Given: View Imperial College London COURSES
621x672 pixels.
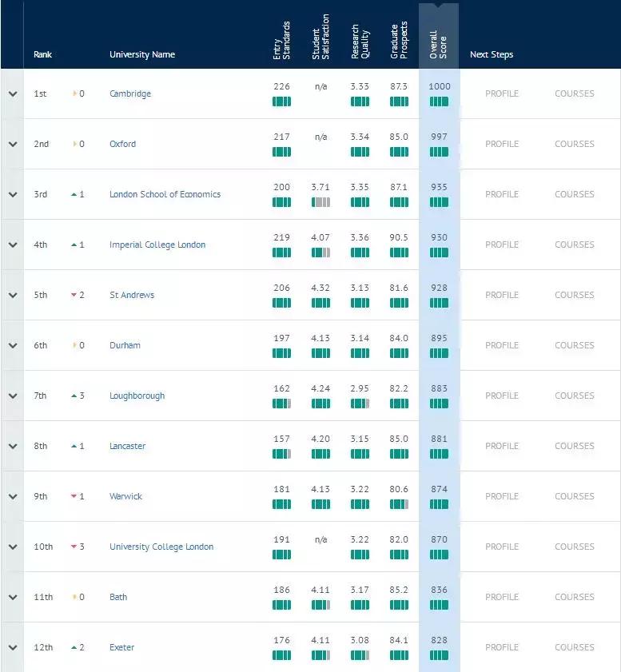Looking at the screenshot, I should (x=575, y=245).
